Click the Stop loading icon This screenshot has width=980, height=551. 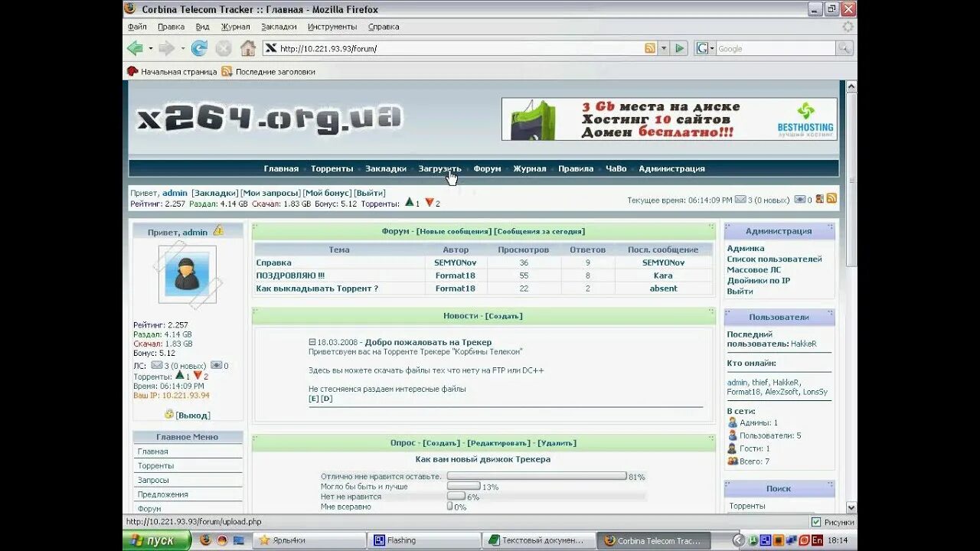coord(224,48)
